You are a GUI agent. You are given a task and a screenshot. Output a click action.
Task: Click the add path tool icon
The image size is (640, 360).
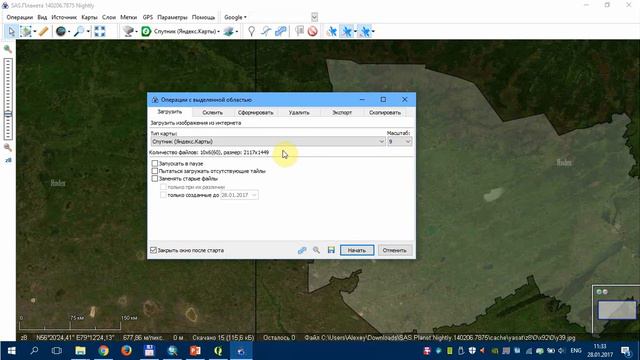tap(266, 31)
